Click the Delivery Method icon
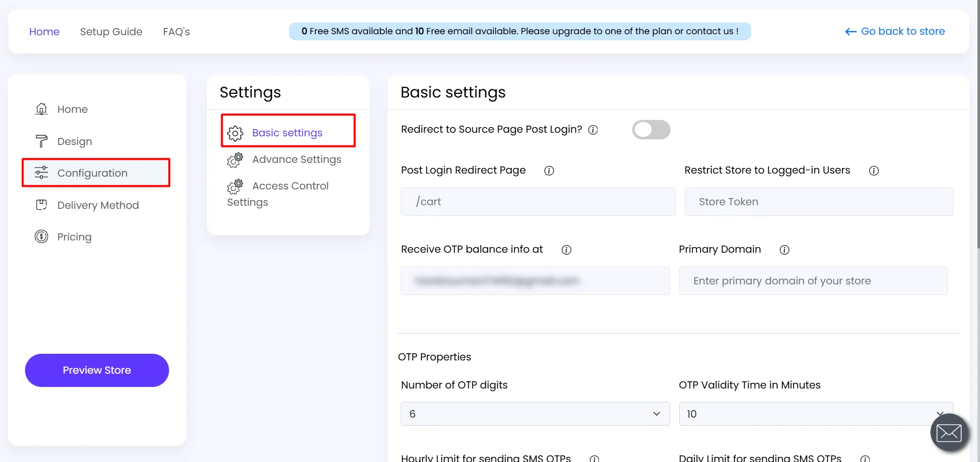980x462 pixels. point(41,205)
